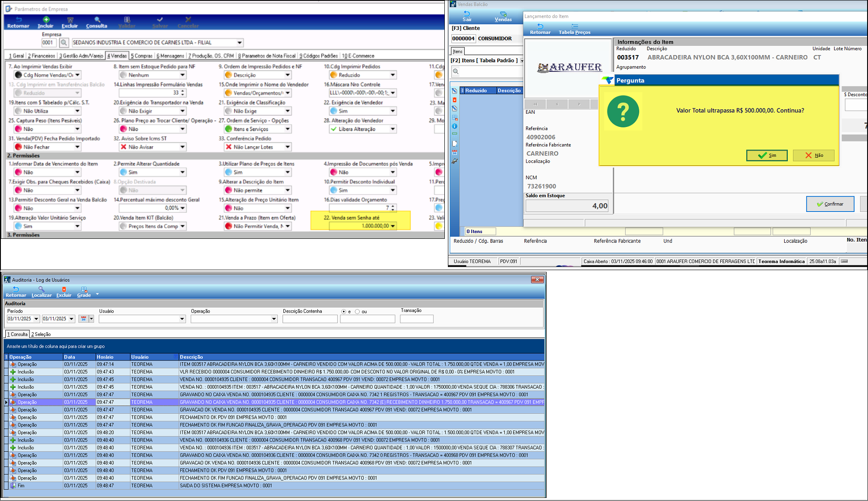
Task: Click the Localizar icon in Auditoria
Action: click(41, 289)
